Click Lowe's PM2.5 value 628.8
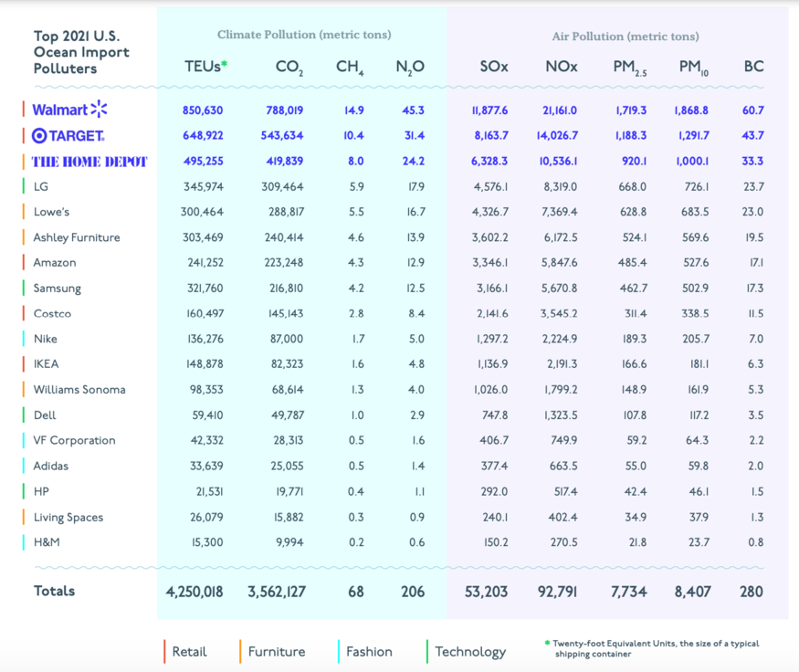The height and width of the screenshot is (672, 799). click(634, 212)
